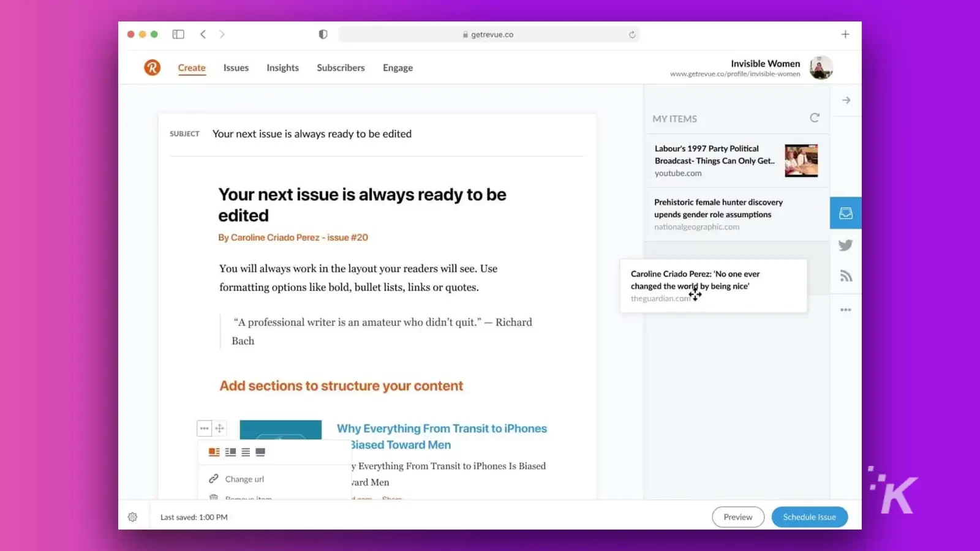Screen dimensions: 980x551
Task: Go back with the browser back arrow
Action: (203, 34)
